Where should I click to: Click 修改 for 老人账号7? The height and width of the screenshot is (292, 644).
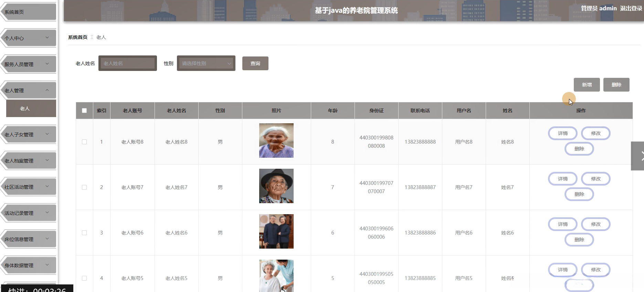[596, 179]
